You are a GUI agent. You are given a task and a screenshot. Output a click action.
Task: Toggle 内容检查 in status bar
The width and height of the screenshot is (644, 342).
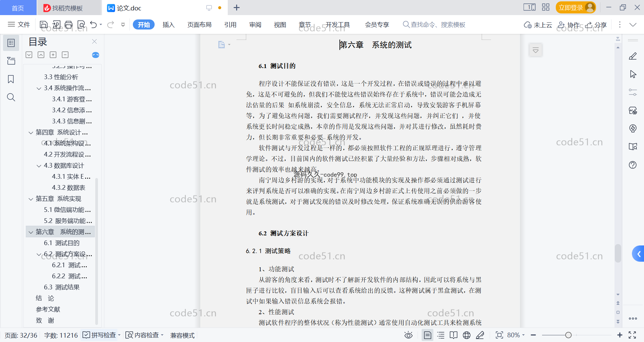(144, 335)
